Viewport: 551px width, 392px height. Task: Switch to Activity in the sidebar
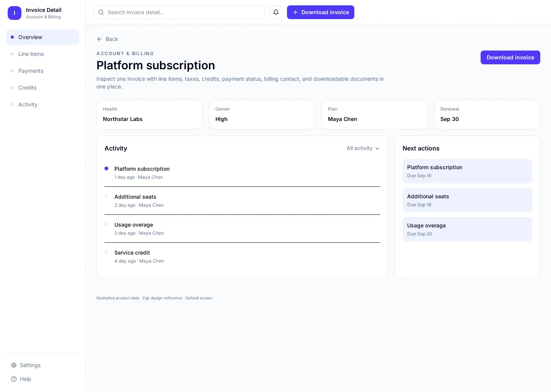point(42,105)
